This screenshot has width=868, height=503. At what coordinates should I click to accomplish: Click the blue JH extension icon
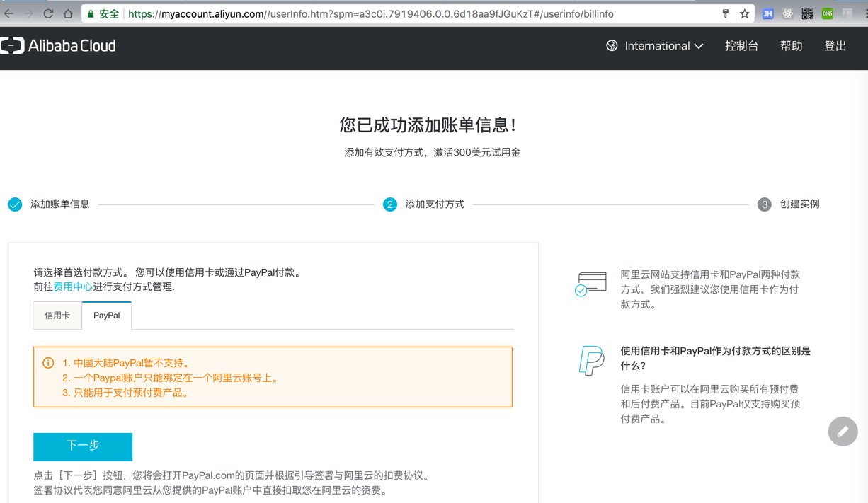(x=767, y=13)
